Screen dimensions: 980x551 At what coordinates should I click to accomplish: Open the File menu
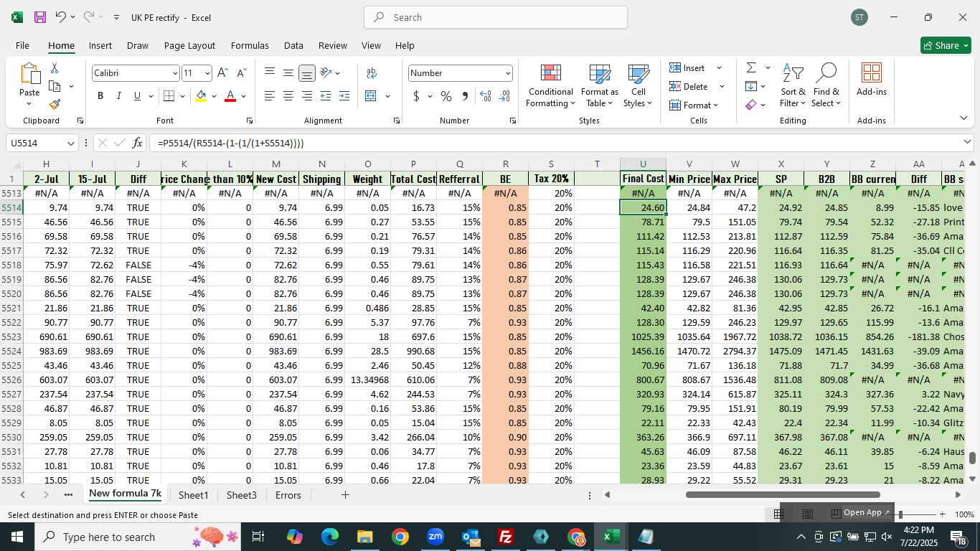pyautogui.click(x=22, y=45)
